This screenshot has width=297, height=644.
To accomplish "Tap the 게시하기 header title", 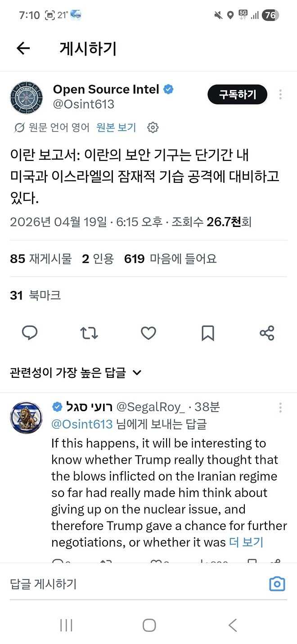I will click(87, 48).
